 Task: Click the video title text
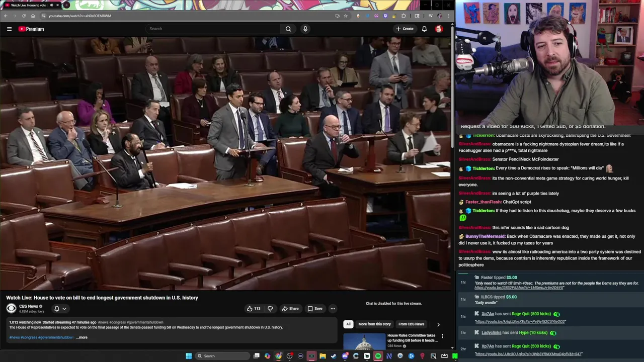coord(102,298)
